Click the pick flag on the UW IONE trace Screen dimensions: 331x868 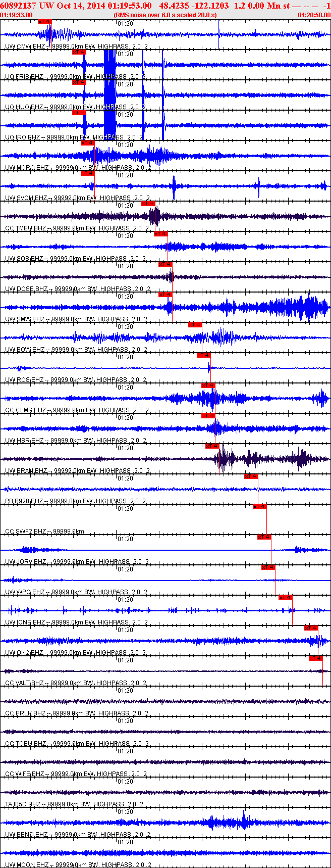tap(286, 598)
